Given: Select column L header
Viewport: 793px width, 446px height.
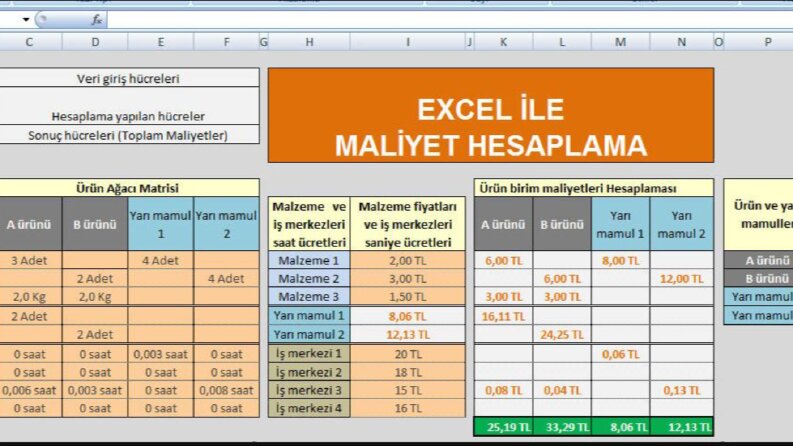Looking at the screenshot, I should pyautogui.click(x=562, y=42).
